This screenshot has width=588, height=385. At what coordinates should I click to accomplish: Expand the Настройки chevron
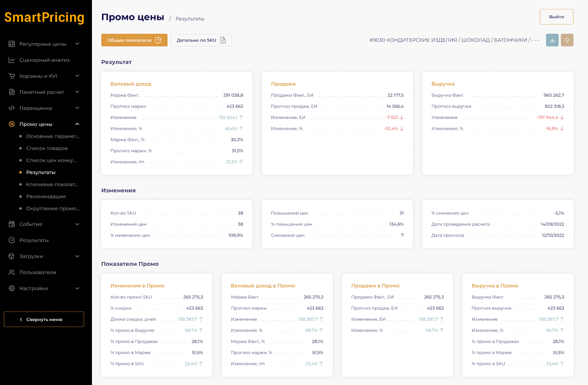click(77, 288)
